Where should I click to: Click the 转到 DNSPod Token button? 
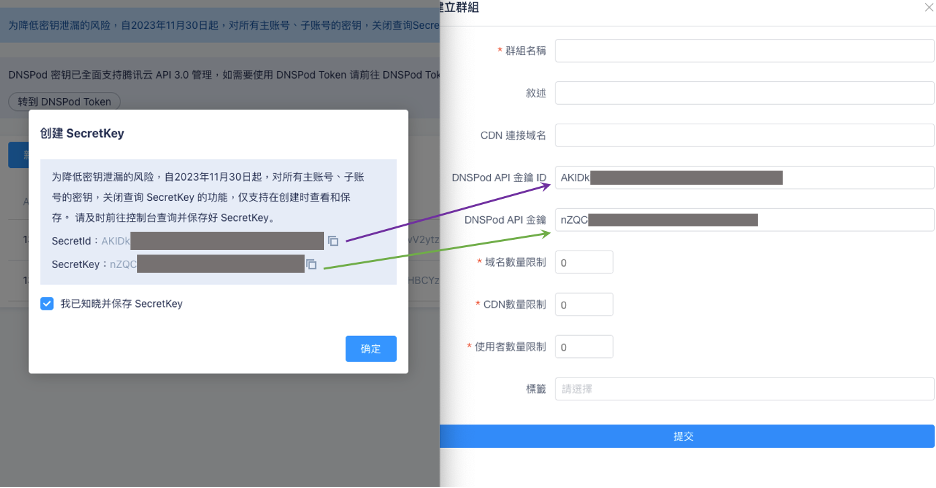(64, 102)
